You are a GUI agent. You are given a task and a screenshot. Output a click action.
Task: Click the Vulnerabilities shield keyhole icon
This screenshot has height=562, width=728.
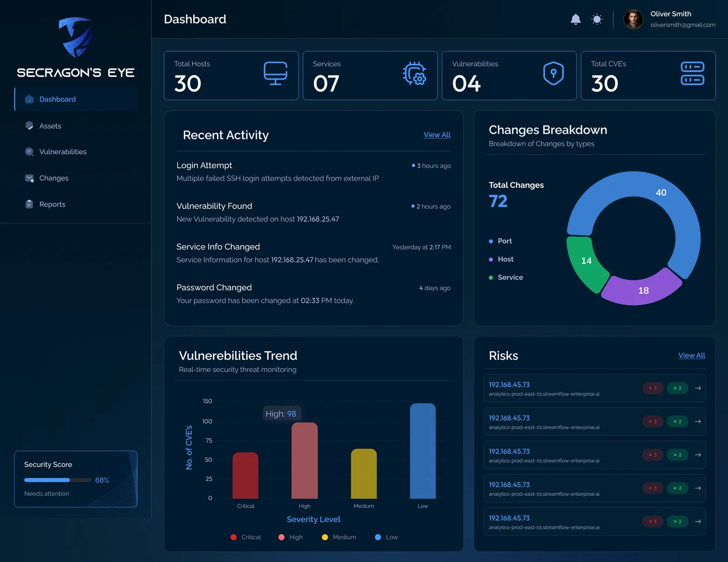click(x=554, y=73)
